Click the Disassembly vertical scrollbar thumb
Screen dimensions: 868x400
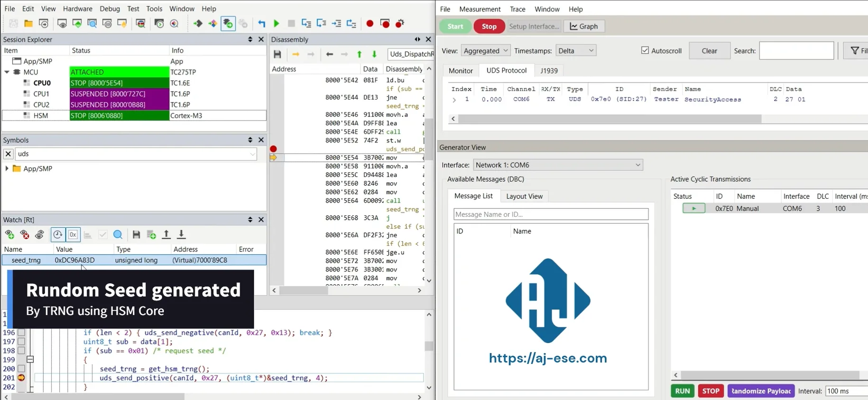pos(429,139)
